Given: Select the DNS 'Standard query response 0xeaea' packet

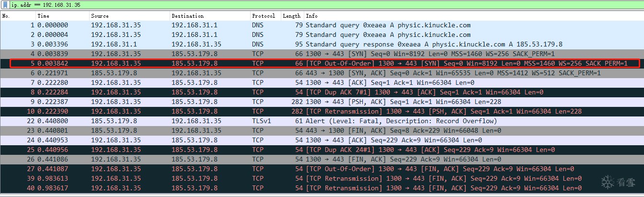Looking at the screenshot, I should 322,44.
